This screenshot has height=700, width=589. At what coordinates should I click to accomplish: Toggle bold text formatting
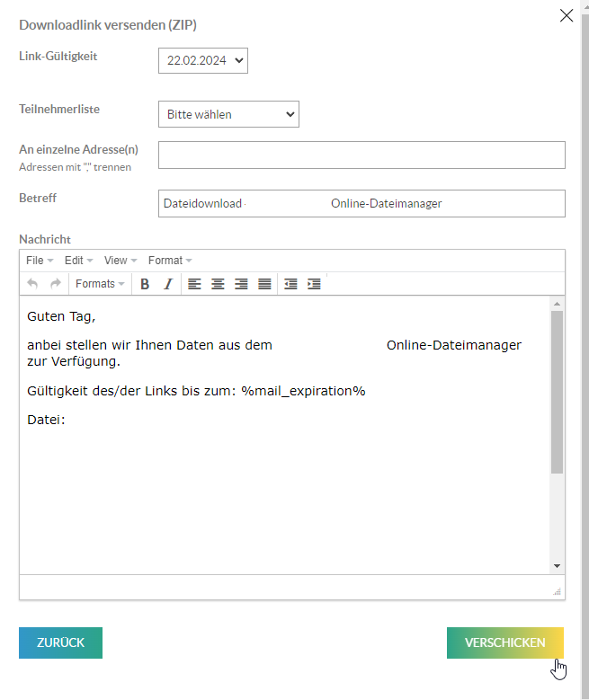[x=145, y=284]
